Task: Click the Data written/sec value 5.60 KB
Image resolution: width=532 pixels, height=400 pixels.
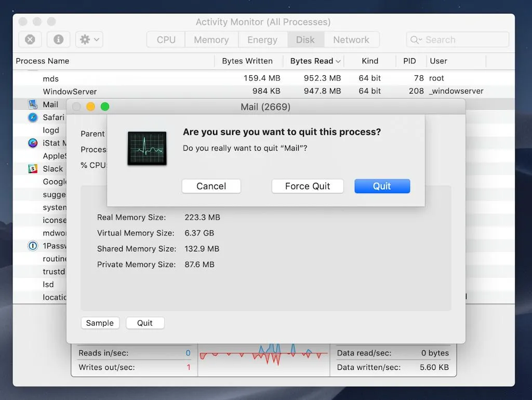Action: pos(434,367)
